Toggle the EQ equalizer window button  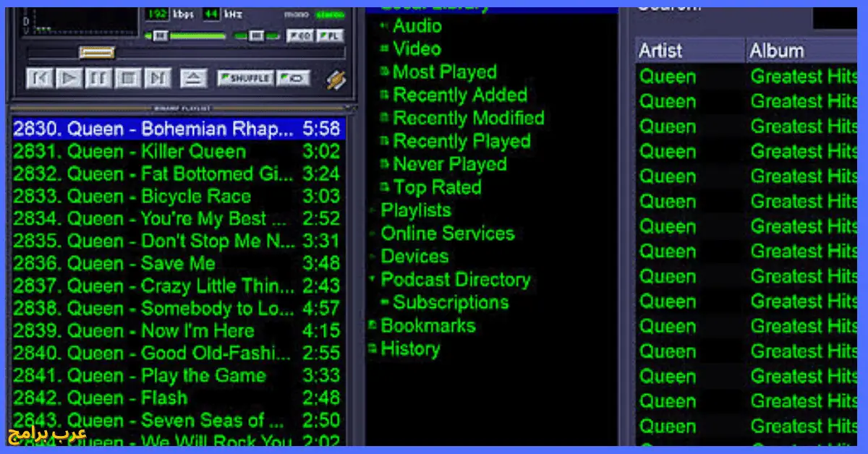(299, 36)
